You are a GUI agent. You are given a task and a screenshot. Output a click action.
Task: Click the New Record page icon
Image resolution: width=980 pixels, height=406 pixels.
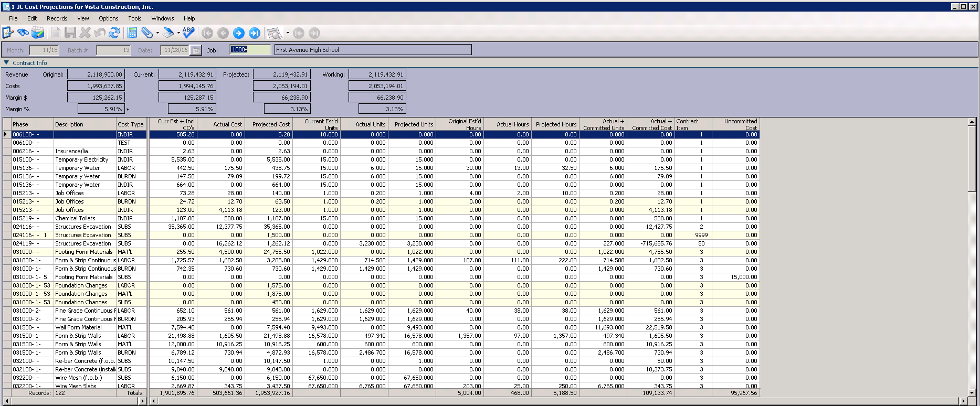click(x=56, y=33)
